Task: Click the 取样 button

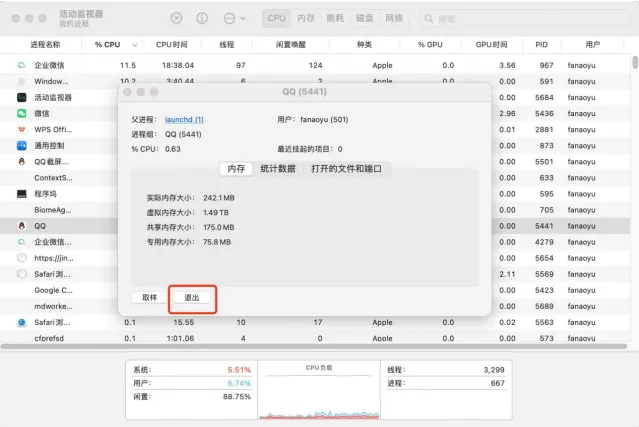Action: click(150, 298)
